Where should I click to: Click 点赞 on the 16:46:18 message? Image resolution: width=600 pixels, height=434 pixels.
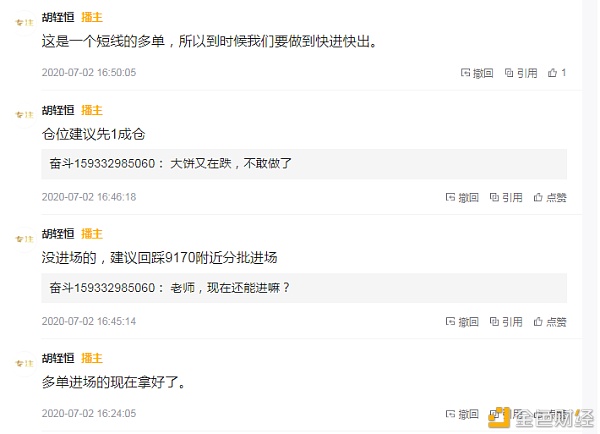[x=550, y=197]
